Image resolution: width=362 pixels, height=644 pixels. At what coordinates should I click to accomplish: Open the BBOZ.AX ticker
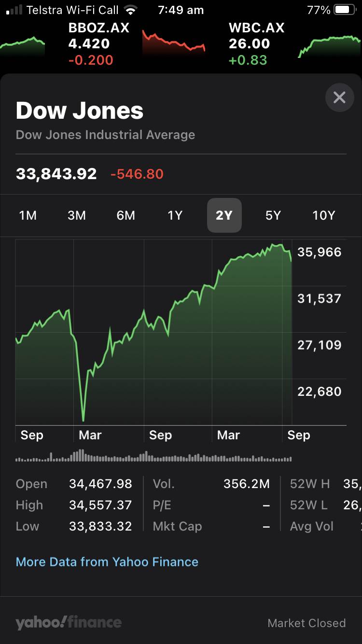click(x=98, y=44)
